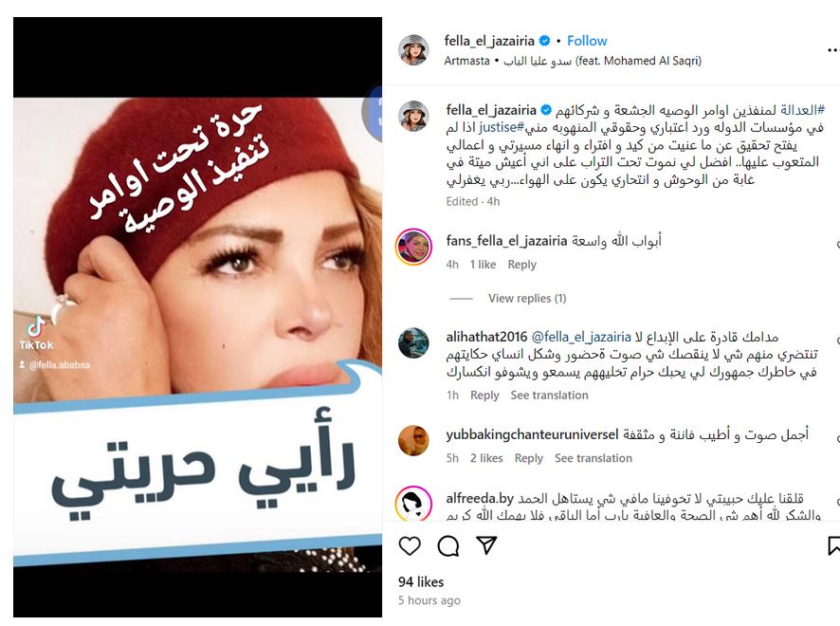
Task: Open the three-dot more options menu
Action: [833, 50]
